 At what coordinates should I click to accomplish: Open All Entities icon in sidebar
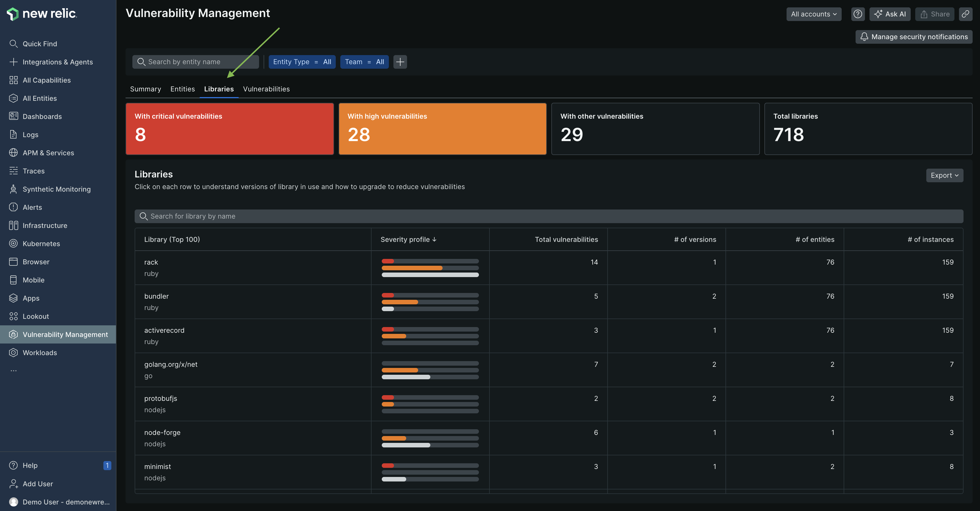13,99
